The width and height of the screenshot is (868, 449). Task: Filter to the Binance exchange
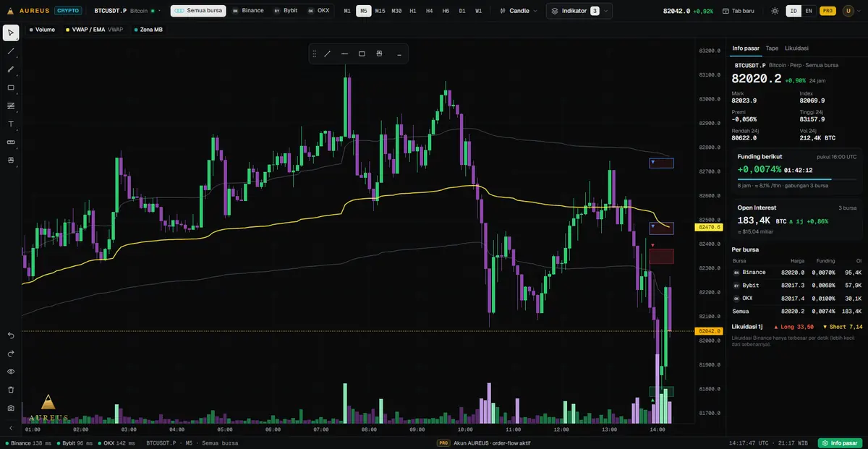pyautogui.click(x=248, y=11)
